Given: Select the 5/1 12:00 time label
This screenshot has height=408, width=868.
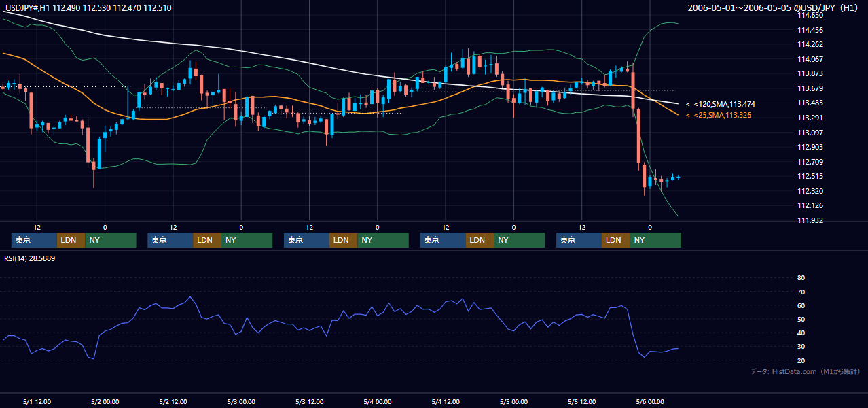Looking at the screenshot, I should [37, 401].
